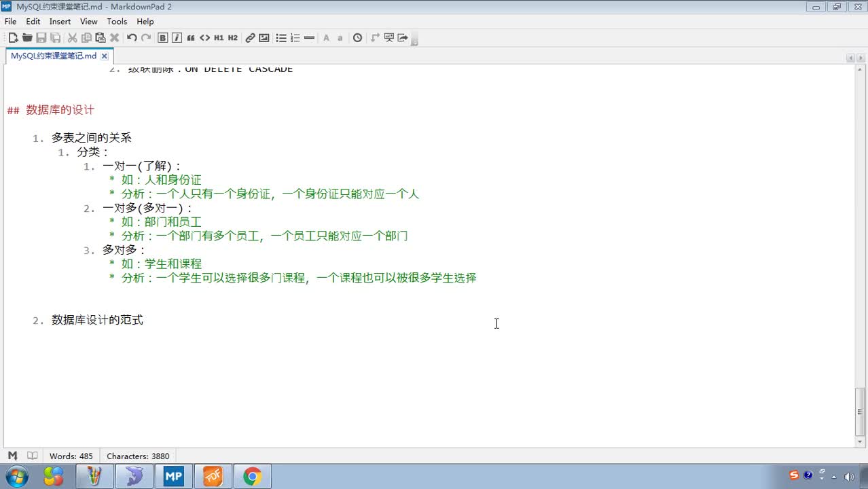This screenshot has height=489, width=868.
Task: Insert timestamp with the clock icon
Action: 358,38
